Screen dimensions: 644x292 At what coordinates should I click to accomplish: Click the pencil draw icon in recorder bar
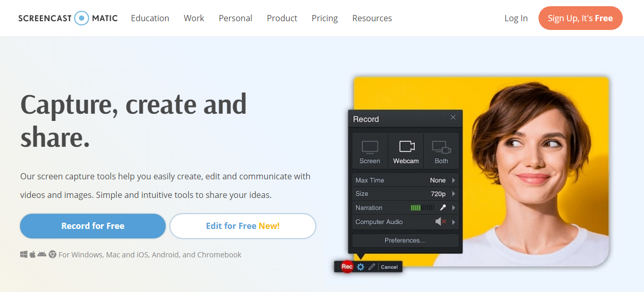pyautogui.click(x=371, y=267)
